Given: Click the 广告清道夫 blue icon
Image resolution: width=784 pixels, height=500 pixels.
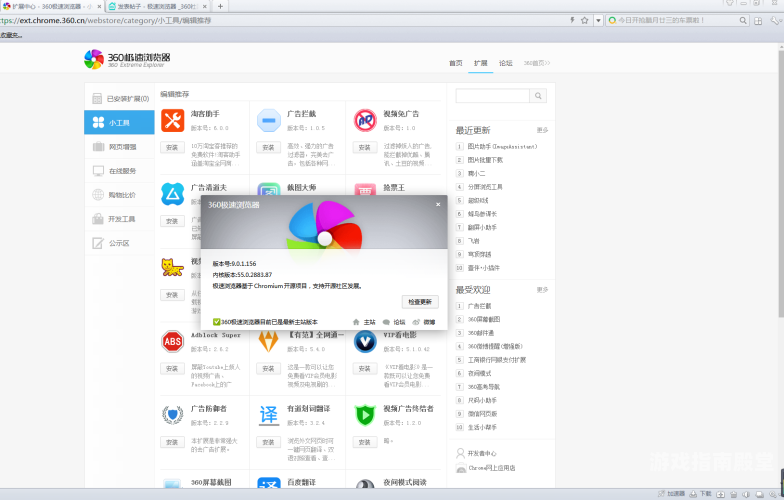Looking at the screenshot, I should (x=172, y=194).
